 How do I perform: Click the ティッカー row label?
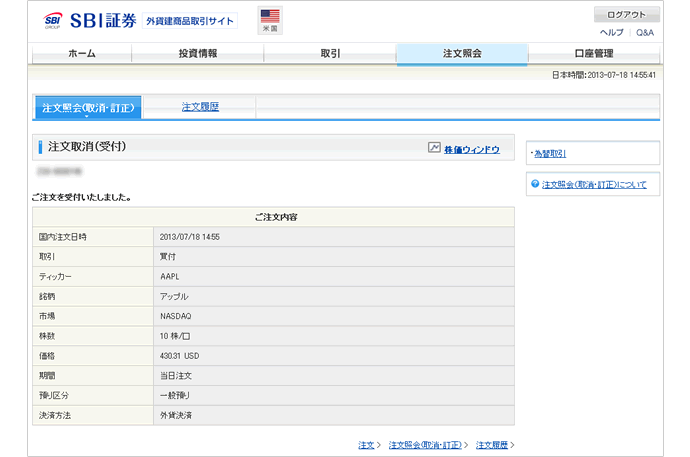(x=55, y=276)
